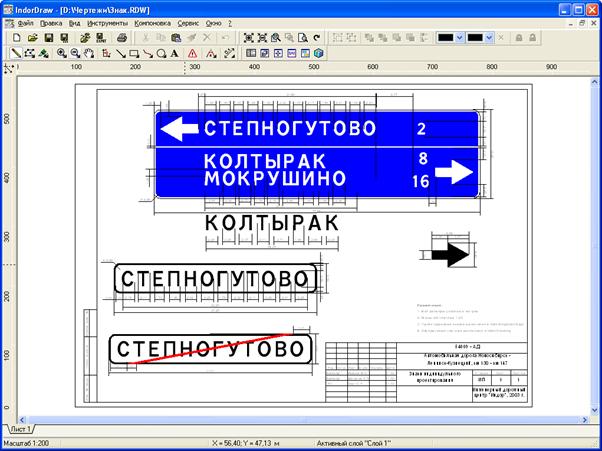Open a file with the folder icon
Image resolution: width=602 pixels, height=451 pixels.
(x=31, y=37)
